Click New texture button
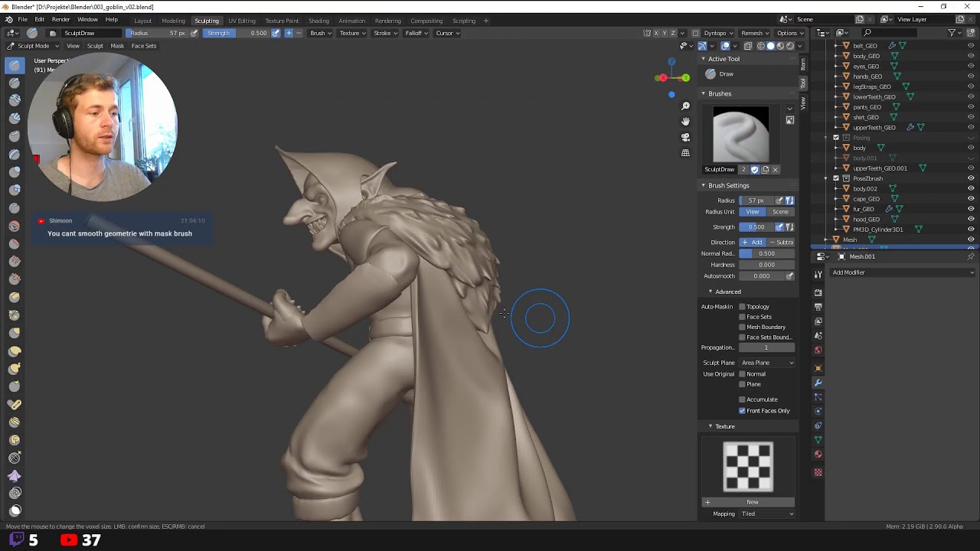 click(x=753, y=502)
